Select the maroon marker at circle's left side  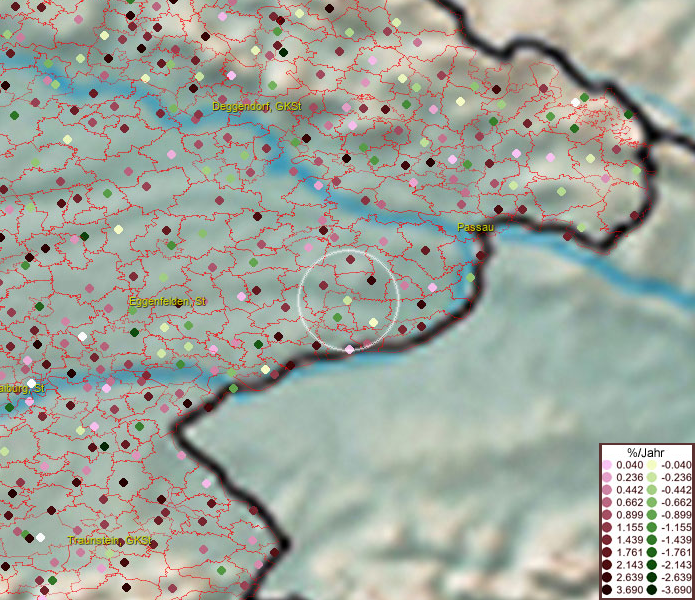tap(323, 285)
